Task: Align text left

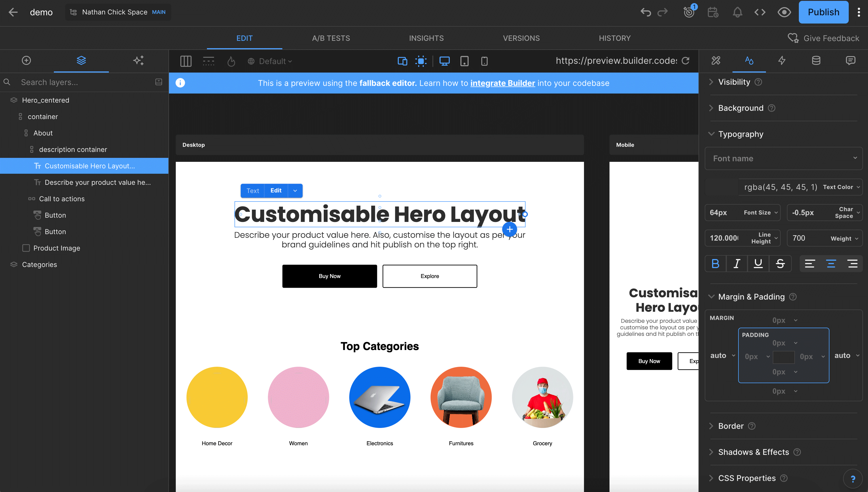Action: pos(810,264)
